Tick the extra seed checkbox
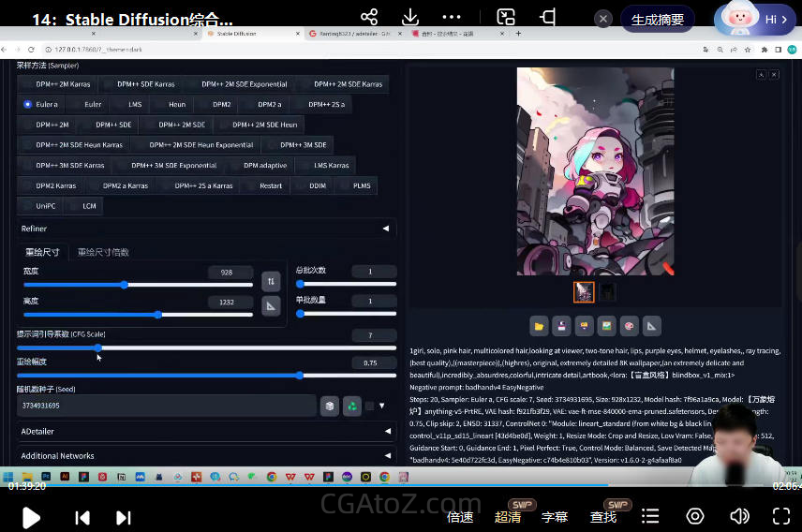802x532 pixels. click(369, 406)
